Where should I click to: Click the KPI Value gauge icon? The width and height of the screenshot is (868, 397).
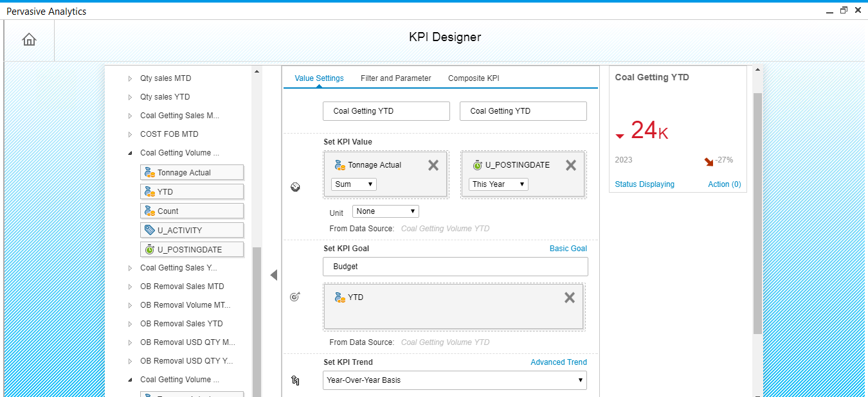point(296,188)
